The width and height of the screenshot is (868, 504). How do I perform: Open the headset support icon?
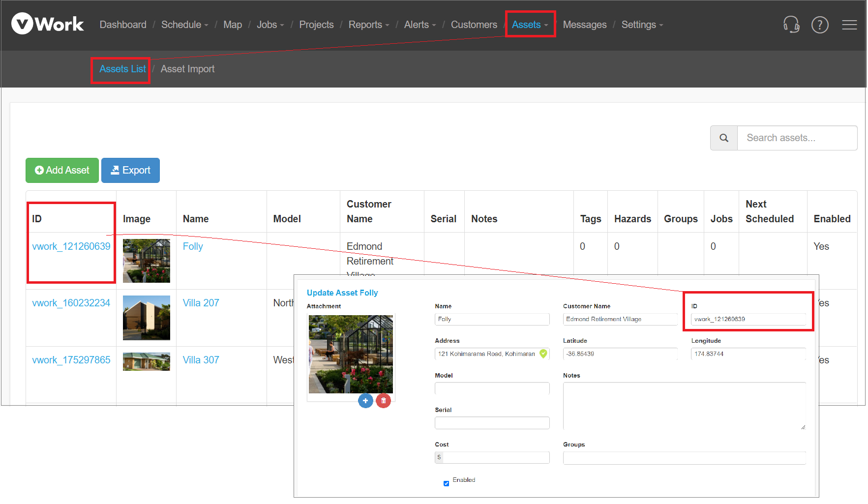click(x=791, y=24)
